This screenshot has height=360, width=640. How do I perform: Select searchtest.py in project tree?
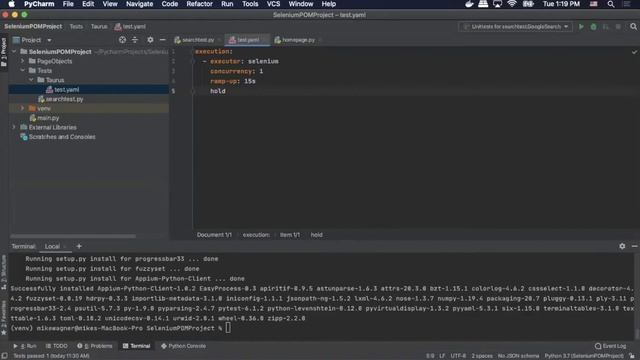click(64, 99)
